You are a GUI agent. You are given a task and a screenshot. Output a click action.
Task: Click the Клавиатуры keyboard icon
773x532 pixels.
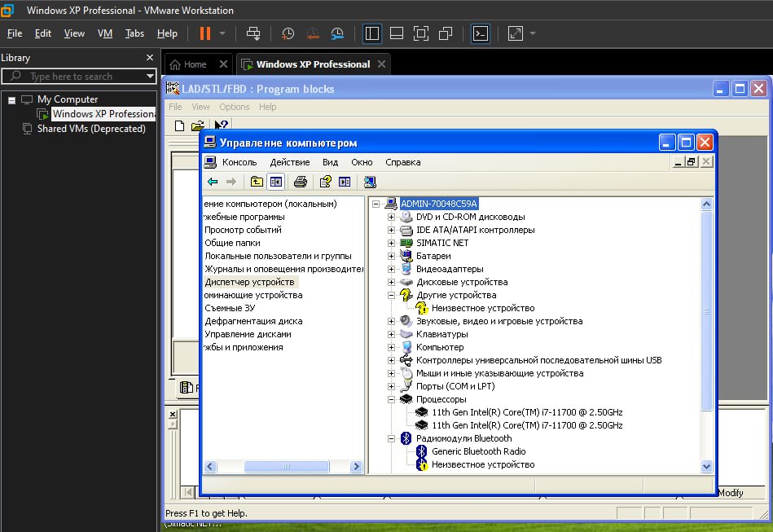click(x=406, y=334)
